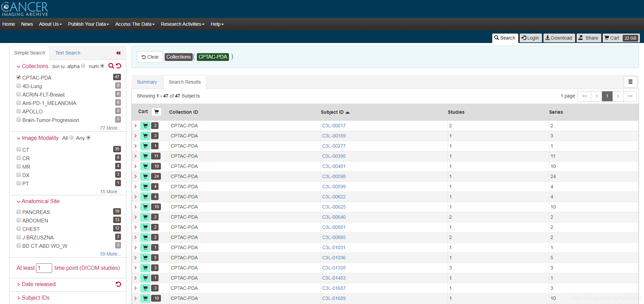The width and height of the screenshot is (644, 304).
Task: Click the Download button
Action: [559, 38]
